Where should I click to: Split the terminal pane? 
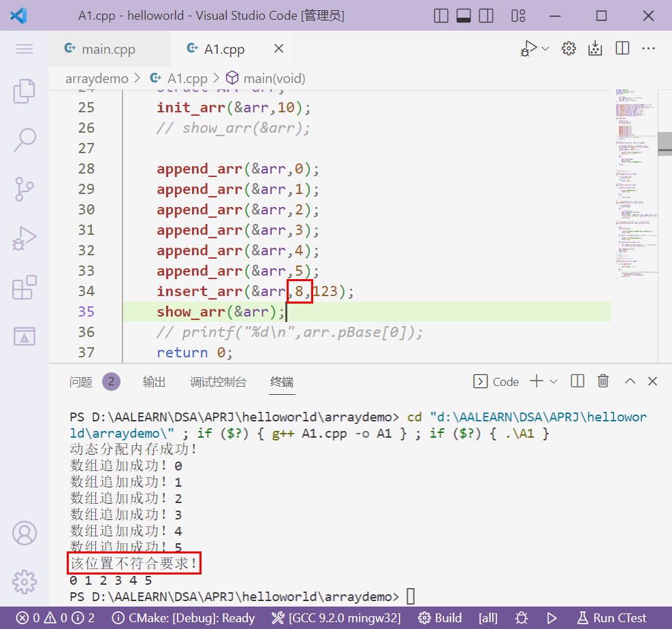[577, 381]
